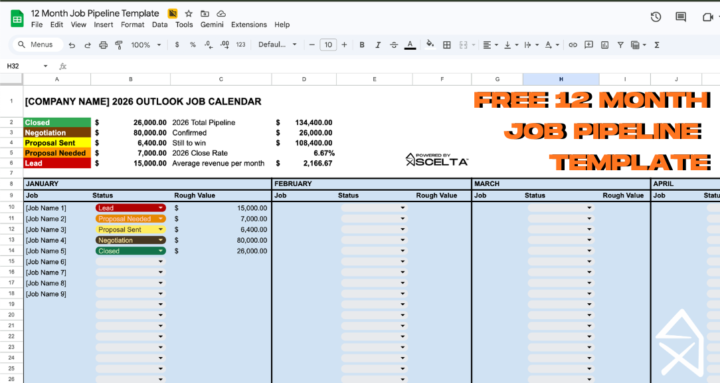Viewport: 720px width, 383px height.
Task: Insert a comment
Action: [589, 45]
